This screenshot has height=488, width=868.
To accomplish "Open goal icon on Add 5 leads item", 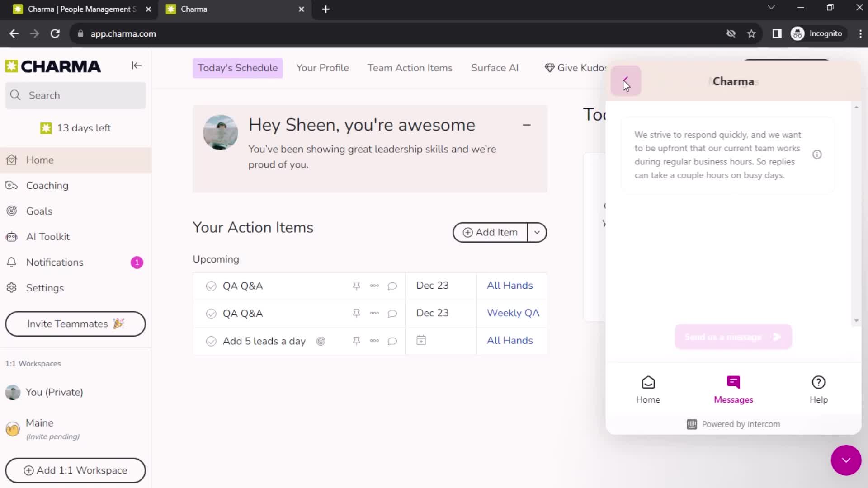I will 321,341.
